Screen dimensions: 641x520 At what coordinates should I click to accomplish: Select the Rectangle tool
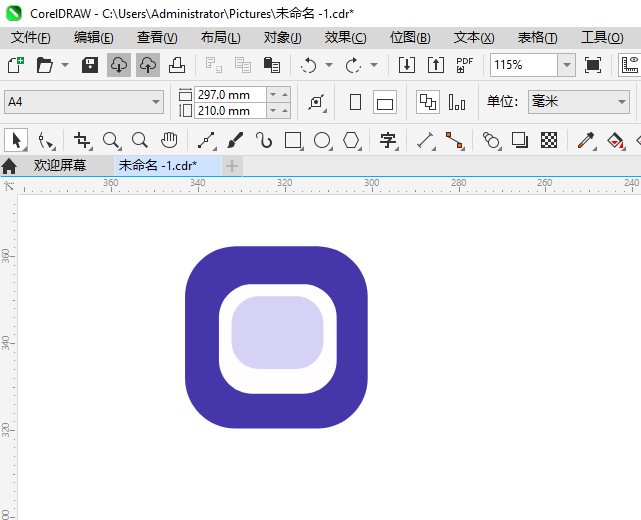pyautogui.click(x=294, y=140)
